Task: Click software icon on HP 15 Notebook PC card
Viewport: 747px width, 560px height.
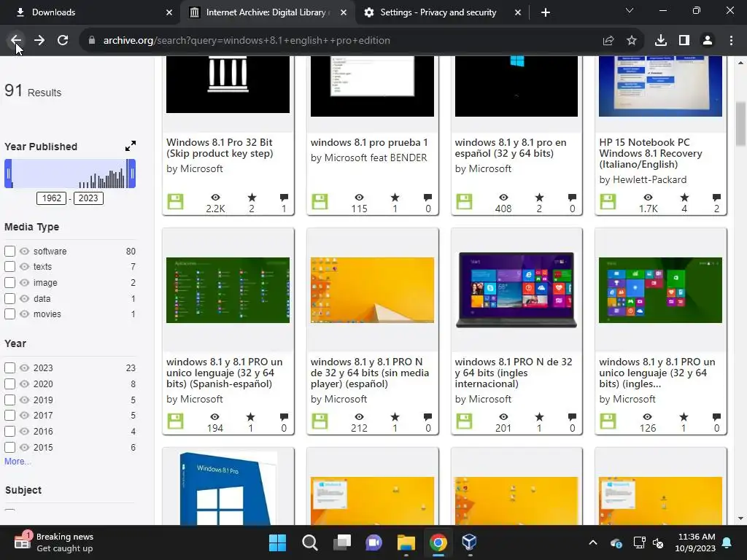Action: (608, 202)
